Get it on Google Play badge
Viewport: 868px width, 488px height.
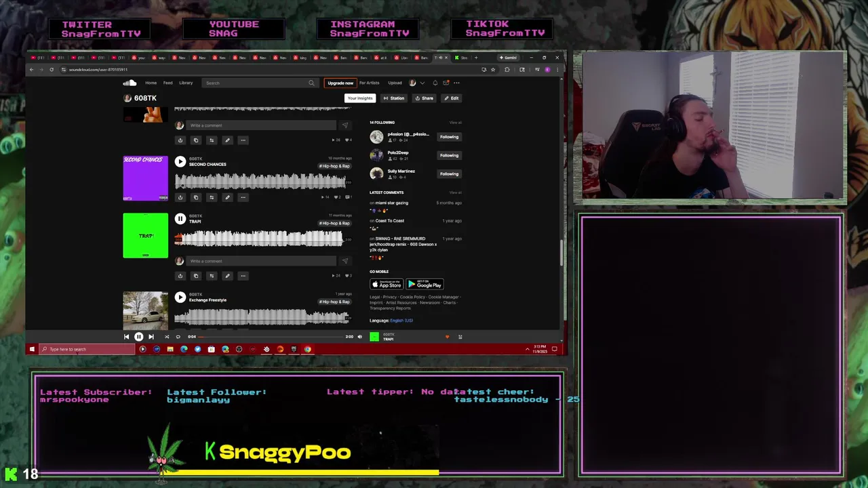[x=425, y=285]
